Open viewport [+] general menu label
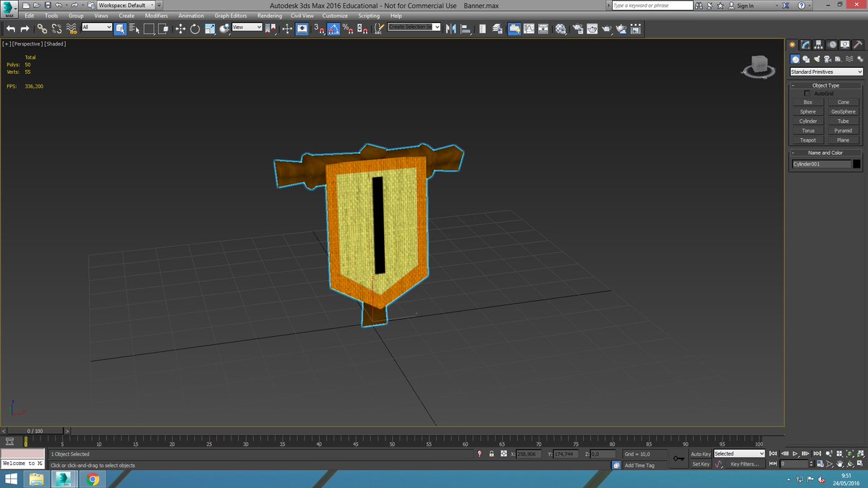This screenshot has height=488, width=868. pyautogui.click(x=7, y=44)
